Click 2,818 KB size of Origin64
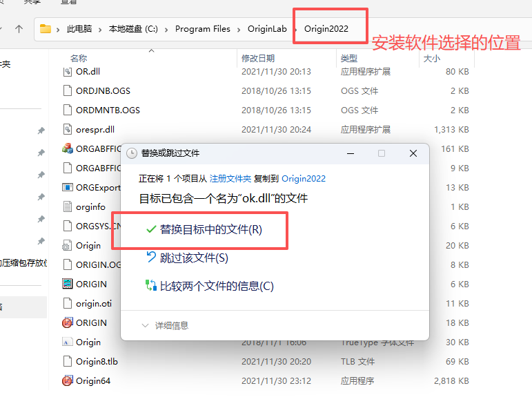The image size is (532, 406). tap(451, 381)
